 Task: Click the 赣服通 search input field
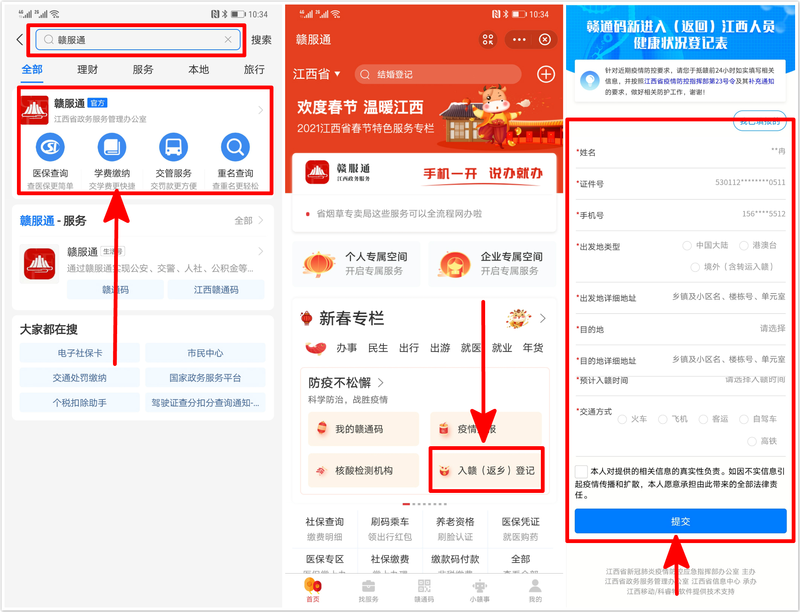pos(138,40)
